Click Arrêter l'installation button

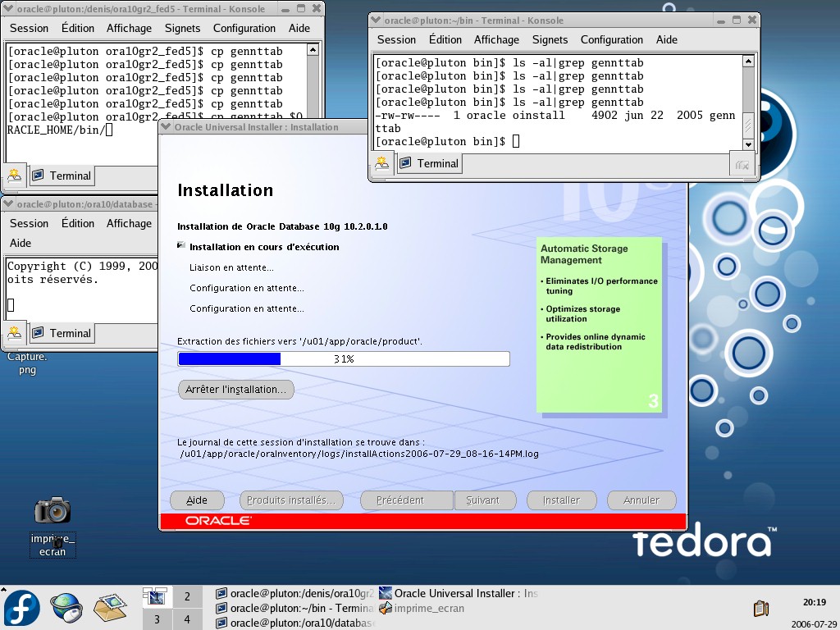pos(235,389)
